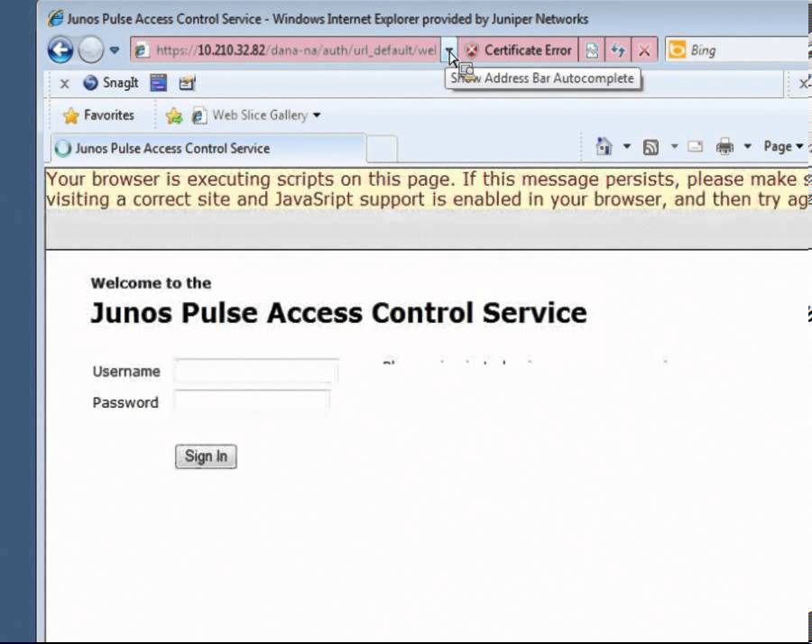Expand Web Slice Gallery dropdown arrow
The width and height of the screenshot is (812, 644).
pyautogui.click(x=317, y=115)
